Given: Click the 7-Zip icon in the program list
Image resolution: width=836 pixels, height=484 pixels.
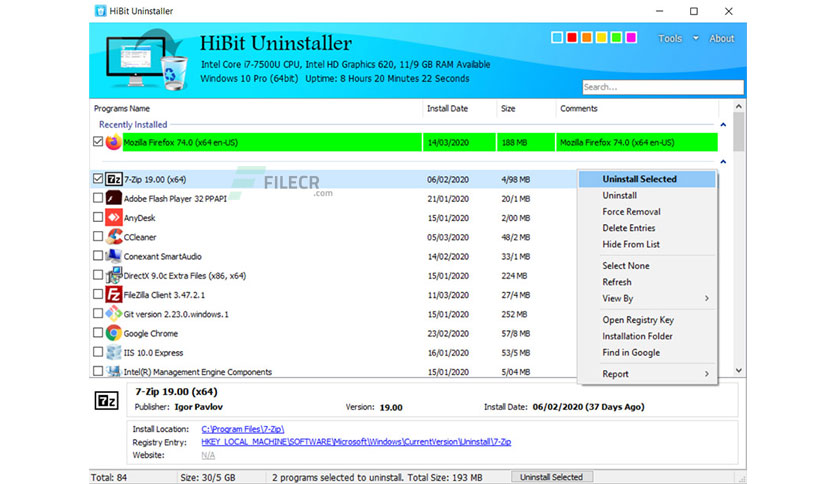Looking at the screenshot, I should (113, 179).
